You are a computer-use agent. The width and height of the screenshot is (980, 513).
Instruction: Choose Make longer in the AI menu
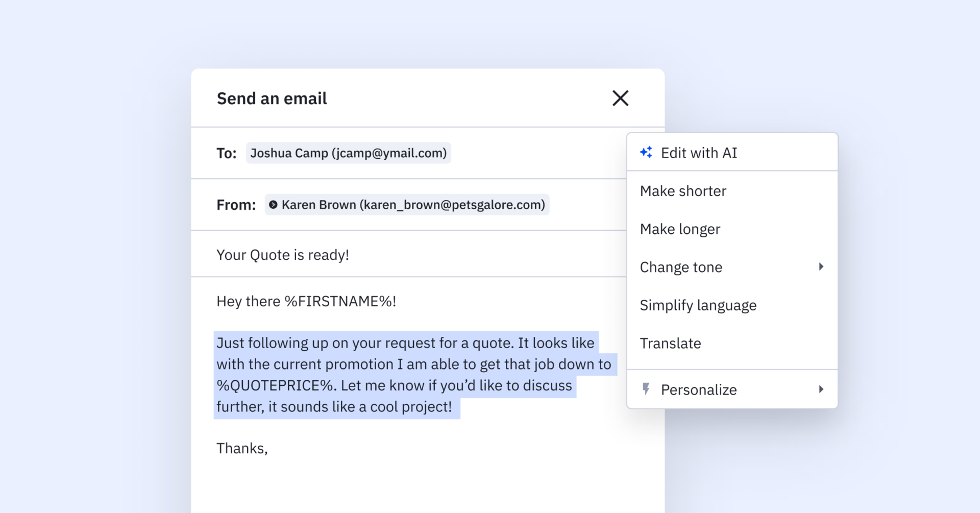[x=680, y=229]
